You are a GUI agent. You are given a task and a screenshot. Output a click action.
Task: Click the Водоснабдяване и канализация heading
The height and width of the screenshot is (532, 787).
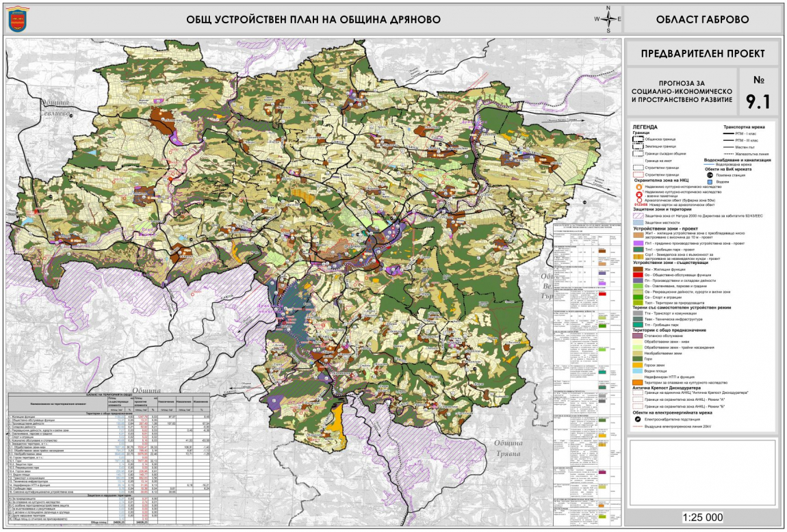pos(737,161)
